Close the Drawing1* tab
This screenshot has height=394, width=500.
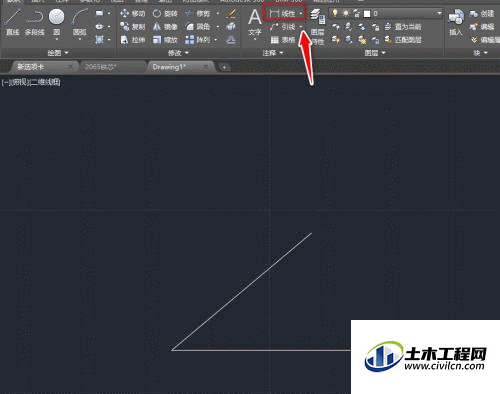[x=207, y=67]
